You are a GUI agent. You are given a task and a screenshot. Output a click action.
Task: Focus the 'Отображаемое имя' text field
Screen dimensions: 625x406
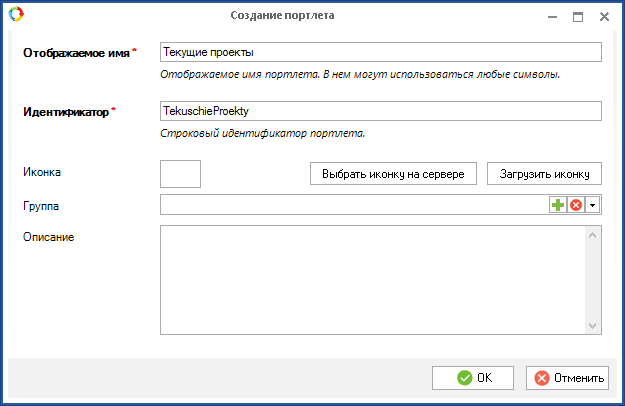click(x=380, y=52)
